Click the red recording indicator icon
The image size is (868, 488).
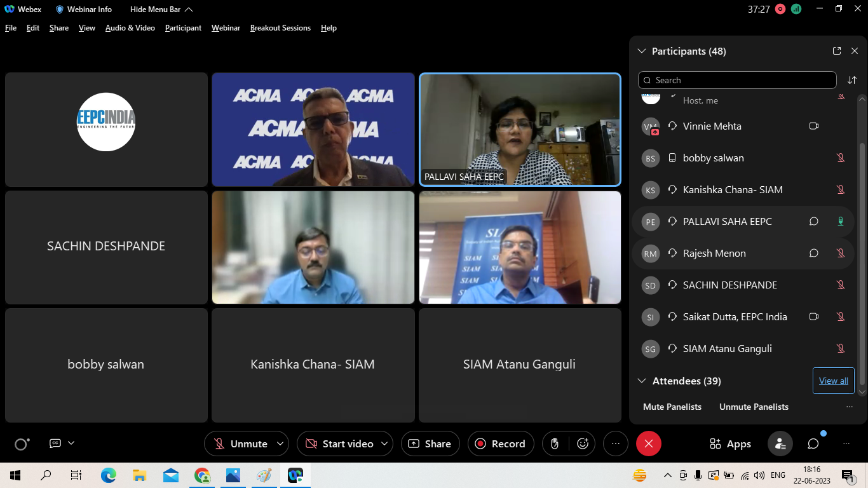[780, 10]
